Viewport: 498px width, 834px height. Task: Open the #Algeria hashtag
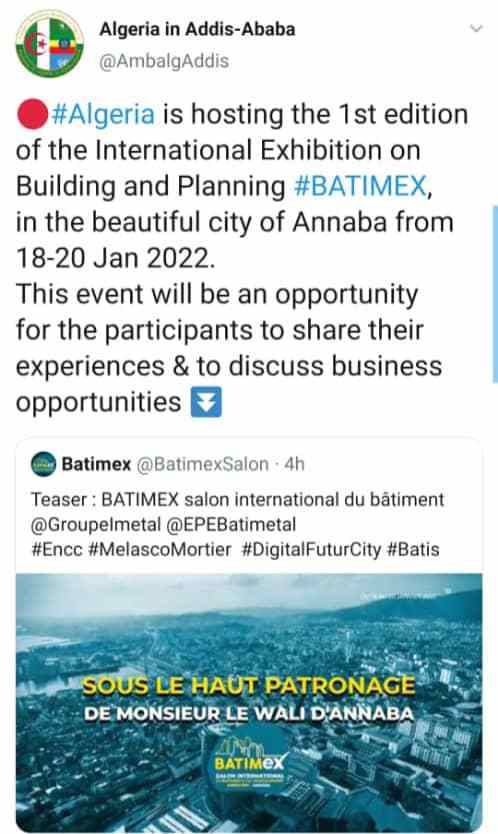[x=103, y=114]
